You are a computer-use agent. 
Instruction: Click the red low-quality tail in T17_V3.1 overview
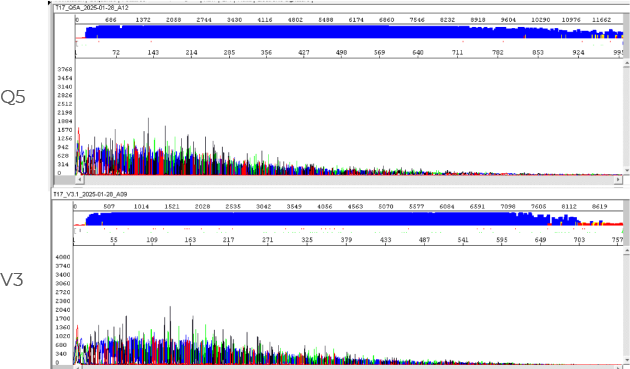601,223
